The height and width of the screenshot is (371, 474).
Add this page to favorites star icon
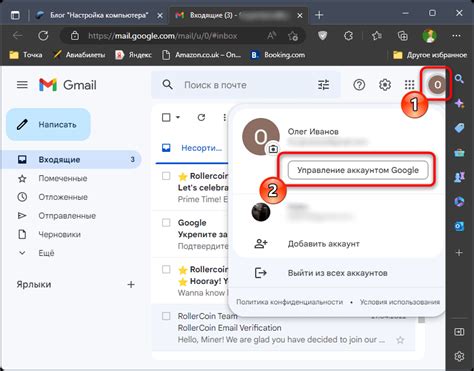click(293, 36)
